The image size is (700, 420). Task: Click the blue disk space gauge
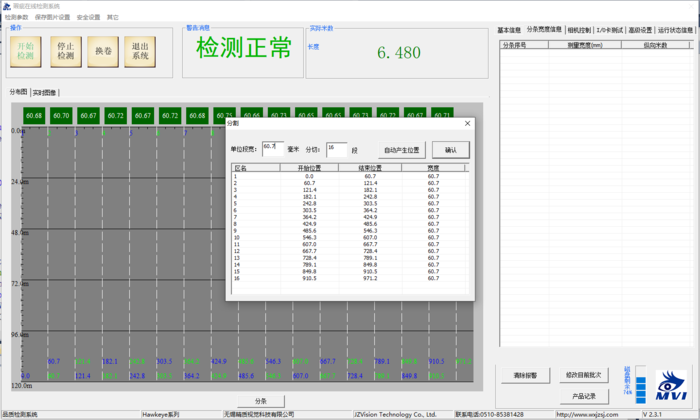pos(642,384)
